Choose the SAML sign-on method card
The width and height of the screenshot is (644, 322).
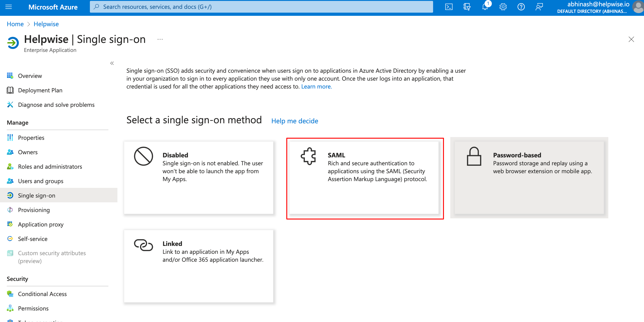[364, 178]
